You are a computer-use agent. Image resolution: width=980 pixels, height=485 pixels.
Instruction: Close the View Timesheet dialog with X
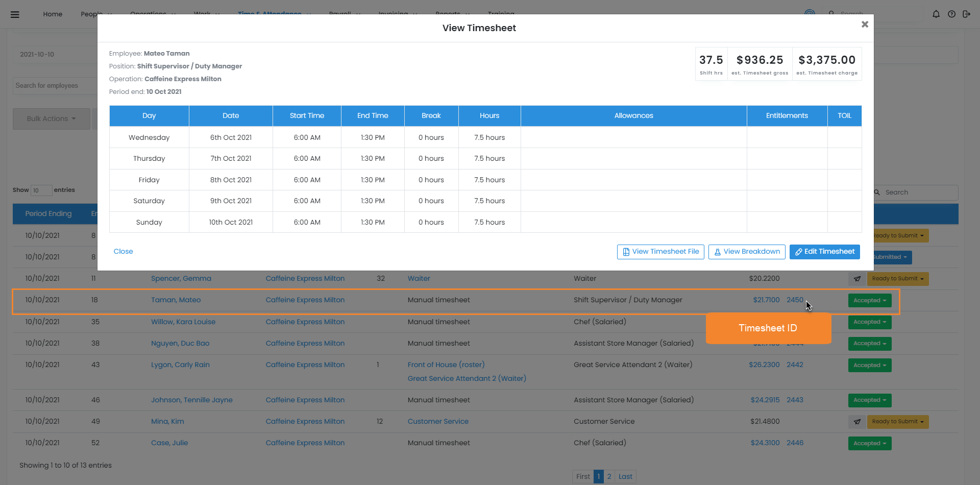pyautogui.click(x=865, y=24)
